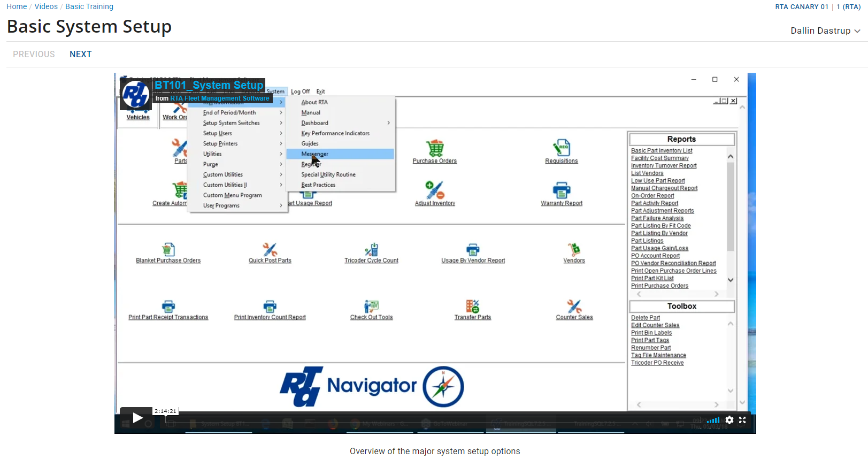Image resolution: width=868 pixels, height=467 pixels.
Task: Select Messenger from the submenu
Action: pos(314,154)
